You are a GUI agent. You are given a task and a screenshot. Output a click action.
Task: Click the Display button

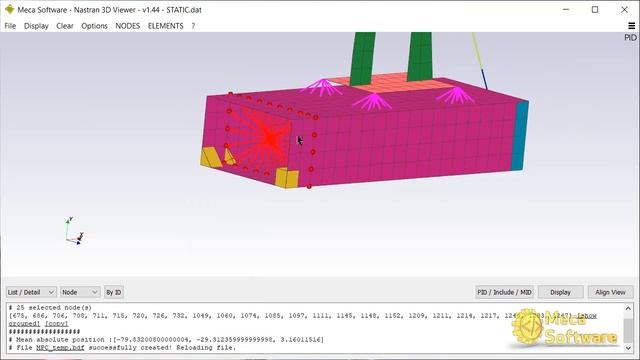click(560, 292)
